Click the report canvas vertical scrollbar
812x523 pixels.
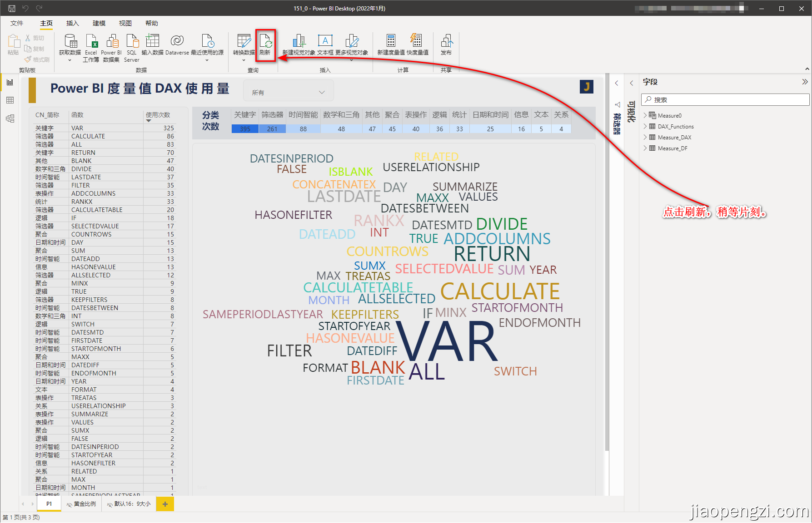[x=607, y=261]
